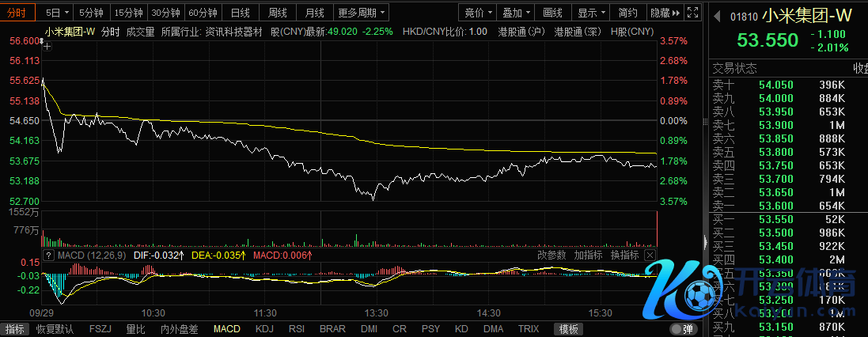Screen dimensions: 868x337
Task: Click the panel collapse arrow on right divider
Action: click(703, 241)
